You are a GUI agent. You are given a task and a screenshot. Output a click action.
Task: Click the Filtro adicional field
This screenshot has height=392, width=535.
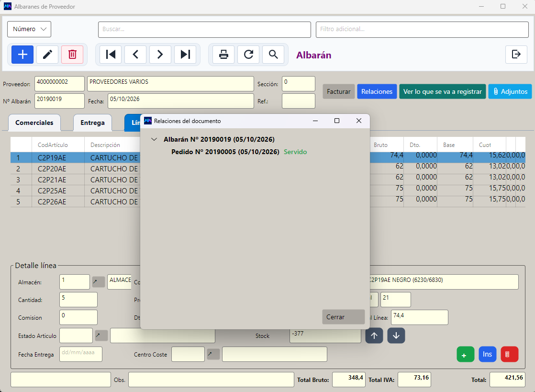(422, 30)
